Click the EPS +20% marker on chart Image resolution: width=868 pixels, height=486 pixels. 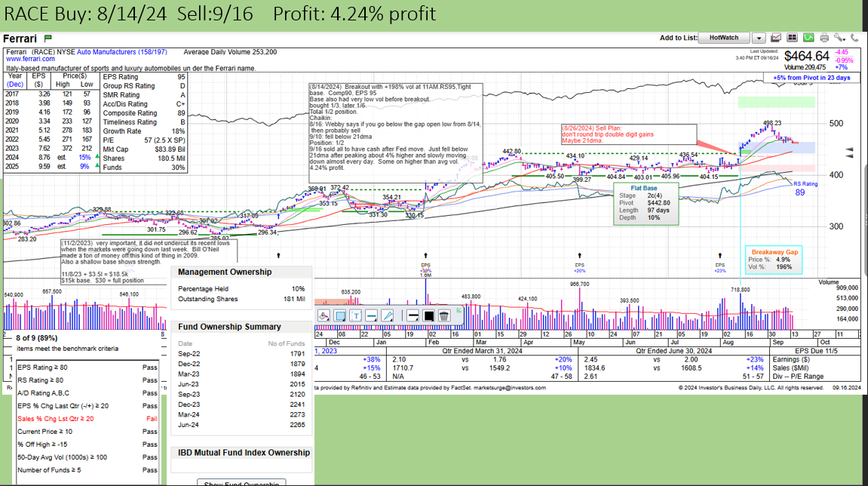pos(580,268)
